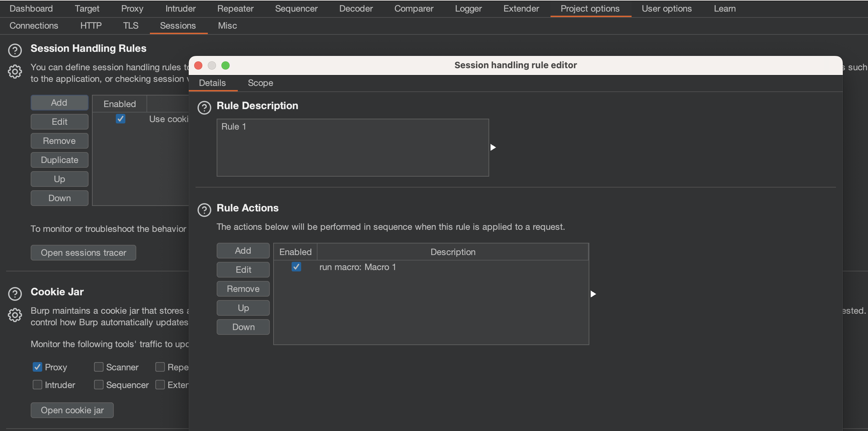Open Logger tab
The width and height of the screenshot is (868, 431).
[x=468, y=9]
